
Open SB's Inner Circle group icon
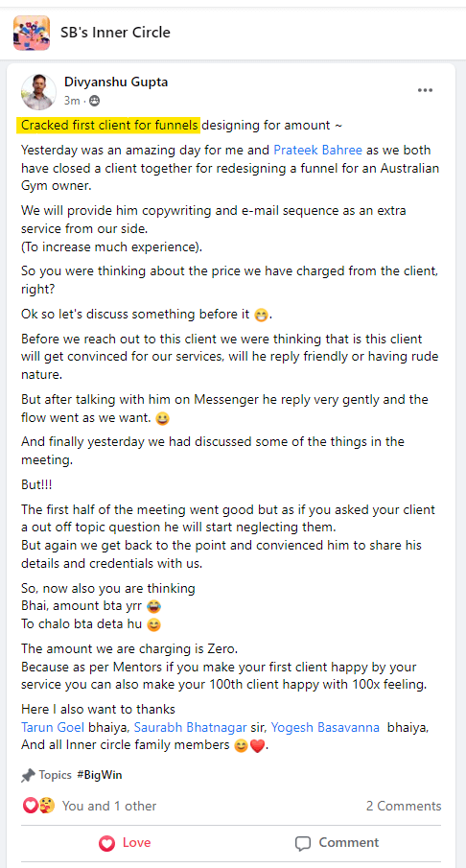click(x=32, y=33)
